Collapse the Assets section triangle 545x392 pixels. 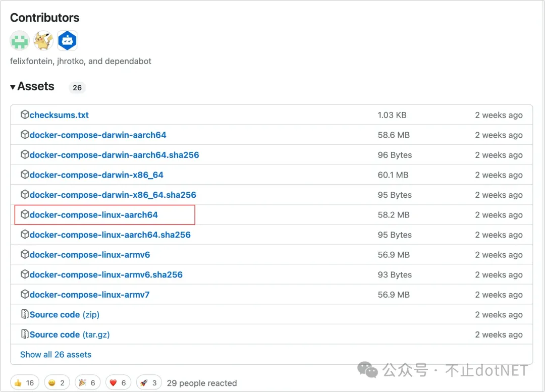click(13, 87)
